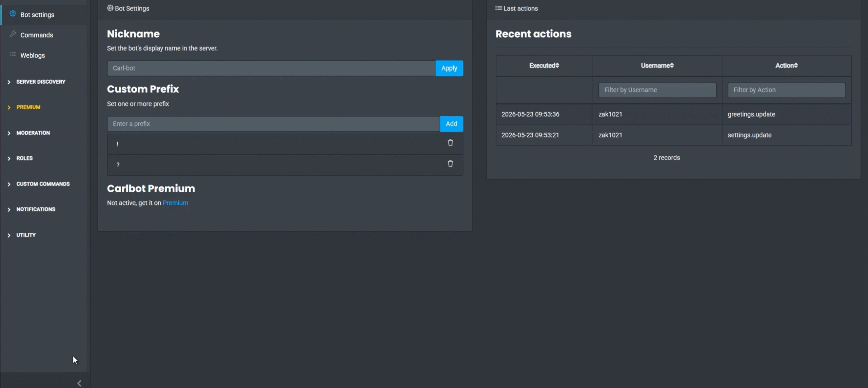Click zak1021 in the settings.update row
This screenshot has height=388, width=868.
(610, 135)
